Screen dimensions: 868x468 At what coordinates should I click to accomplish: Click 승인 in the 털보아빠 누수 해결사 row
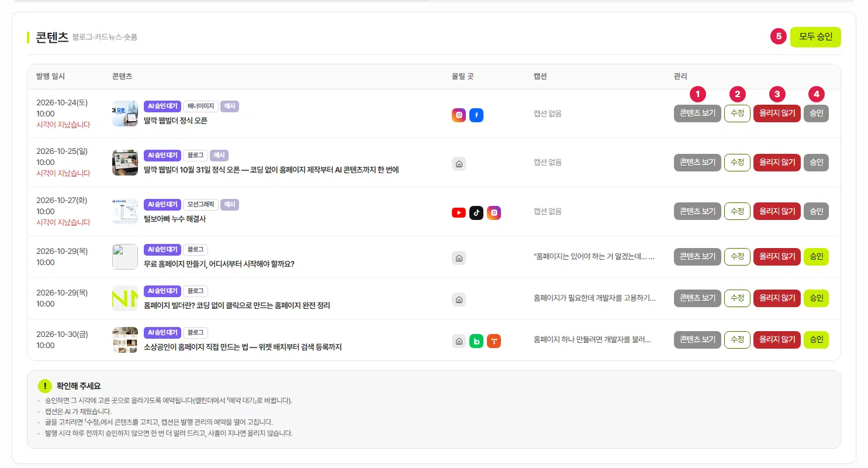pyautogui.click(x=816, y=211)
